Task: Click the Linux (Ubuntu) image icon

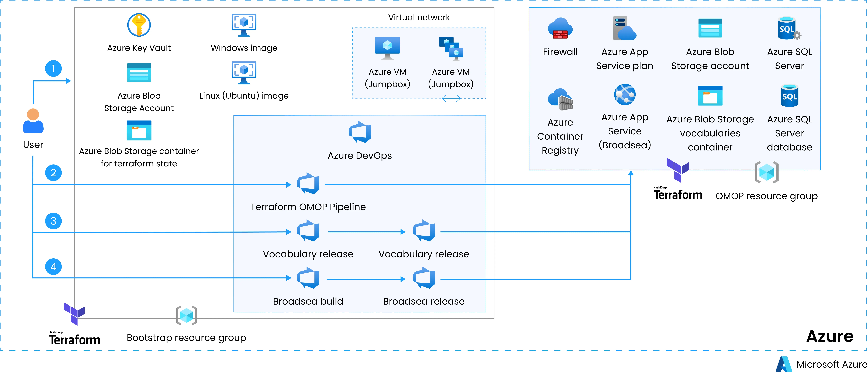Action: (x=244, y=73)
